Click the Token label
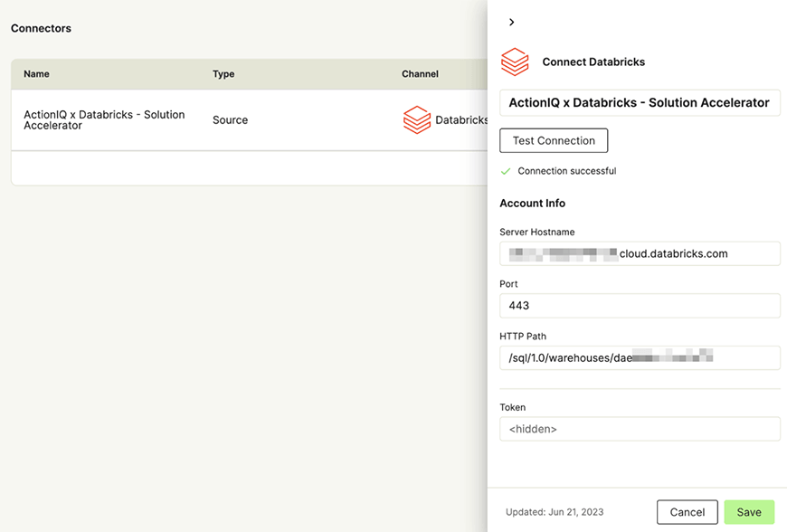This screenshot has width=787, height=532. (512, 407)
